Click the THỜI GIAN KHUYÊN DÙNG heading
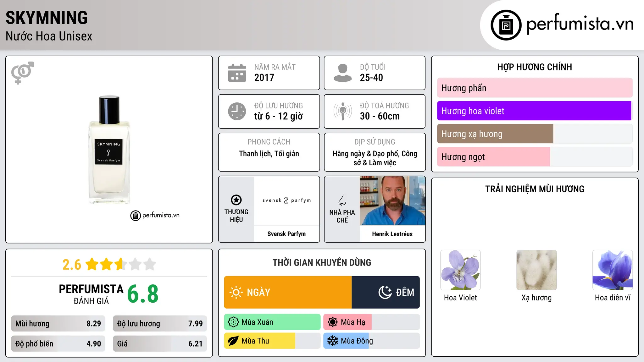This screenshot has height=362, width=644. pos(322,262)
